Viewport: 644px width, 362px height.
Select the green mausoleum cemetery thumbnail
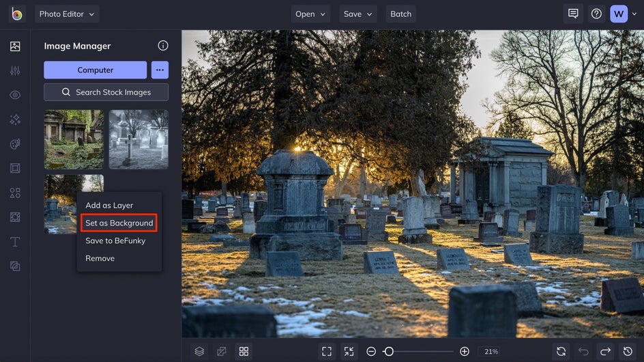click(74, 139)
